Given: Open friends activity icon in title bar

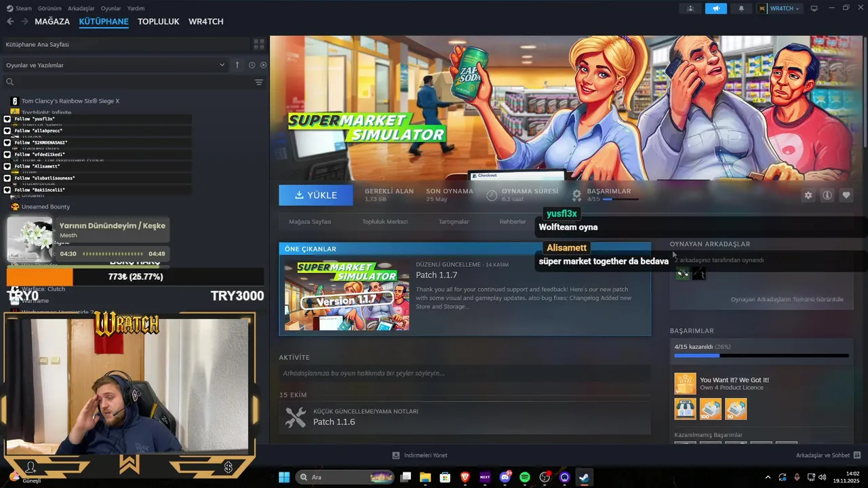Looking at the screenshot, I should tap(690, 8).
